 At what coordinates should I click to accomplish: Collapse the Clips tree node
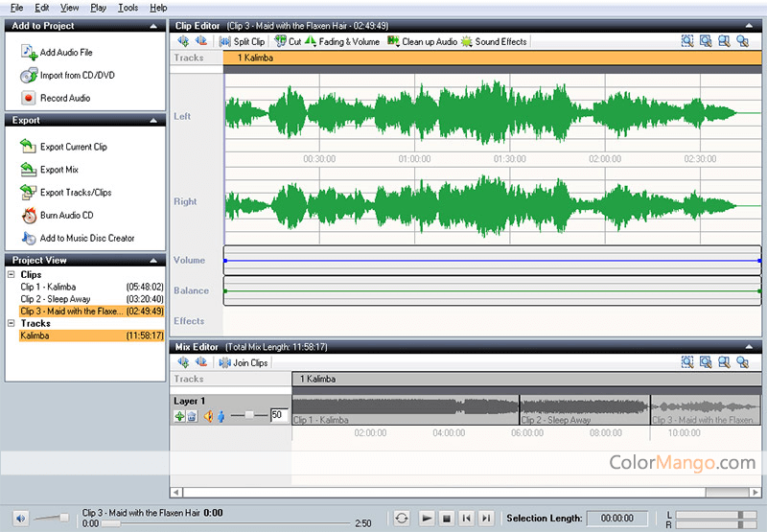coord(11,275)
